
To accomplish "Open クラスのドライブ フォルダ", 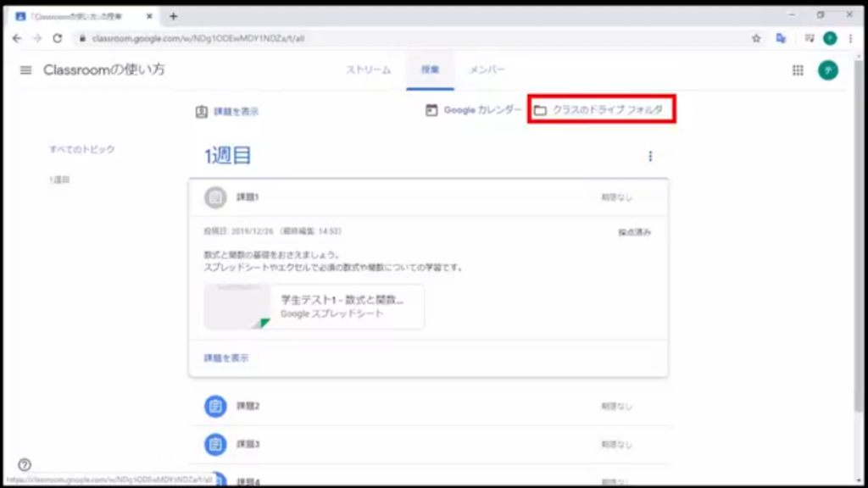I will pos(601,109).
